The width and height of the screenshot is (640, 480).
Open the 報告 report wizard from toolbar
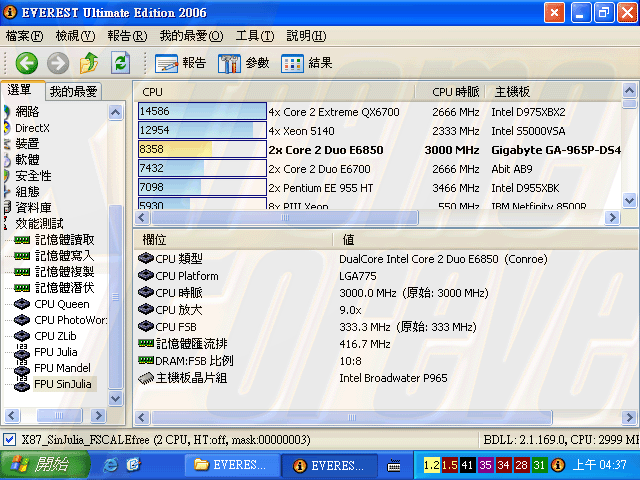pos(181,63)
